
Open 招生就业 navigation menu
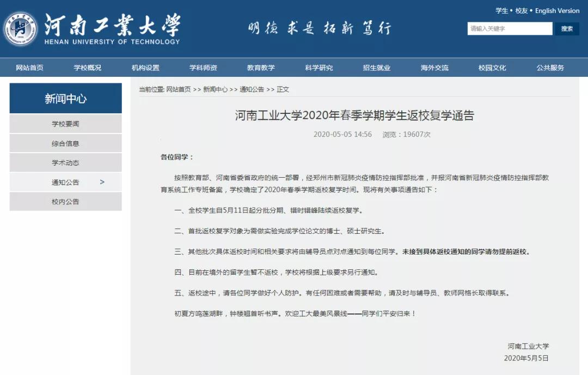pyautogui.click(x=377, y=68)
